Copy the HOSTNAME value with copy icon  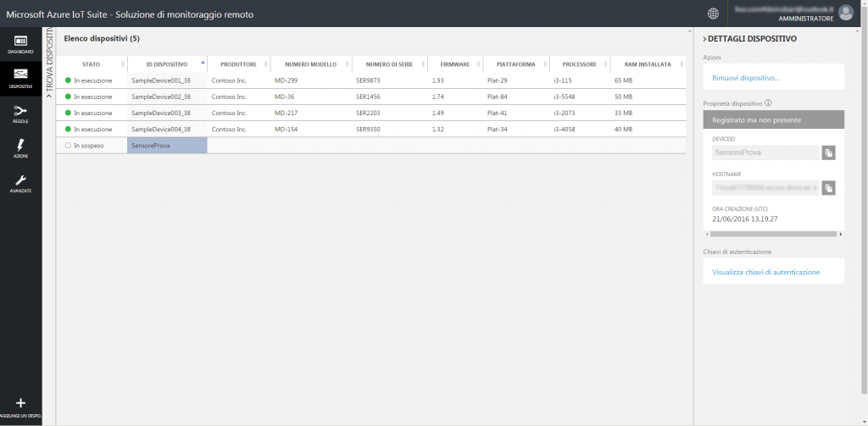coord(828,188)
